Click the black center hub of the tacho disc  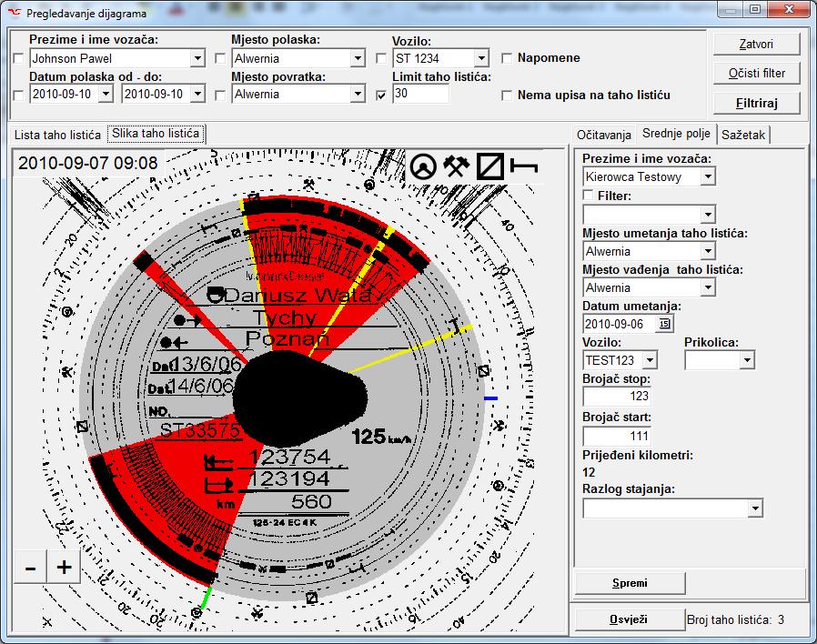[x=299, y=397]
